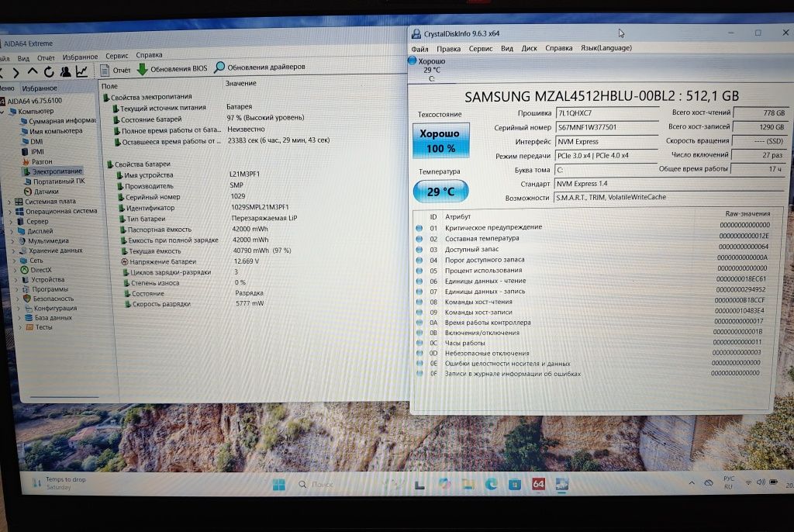Expand the Сервер branch in AIDA64 tree
This screenshot has height=532, width=794.
[11, 222]
